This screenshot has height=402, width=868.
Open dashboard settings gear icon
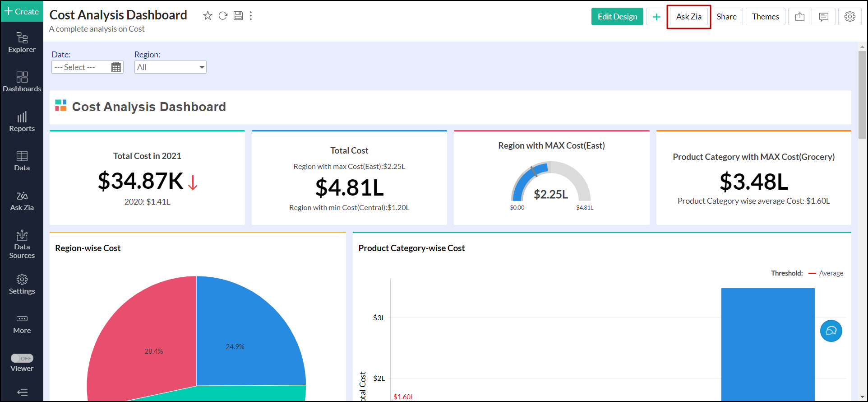[x=850, y=17]
